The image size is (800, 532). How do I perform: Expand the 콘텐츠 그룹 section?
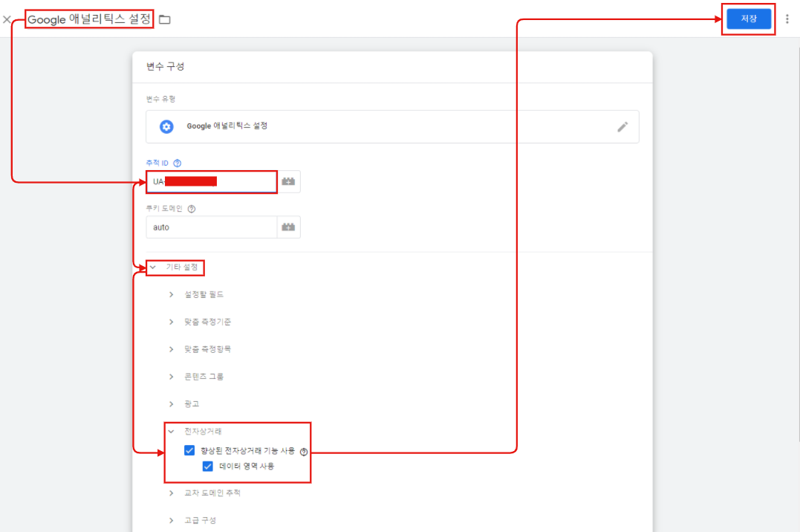click(196, 377)
